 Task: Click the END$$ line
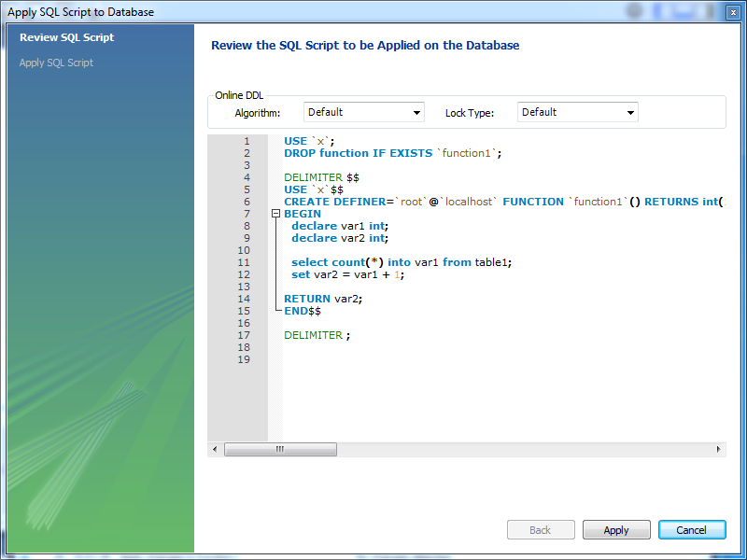pyautogui.click(x=303, y=311)
